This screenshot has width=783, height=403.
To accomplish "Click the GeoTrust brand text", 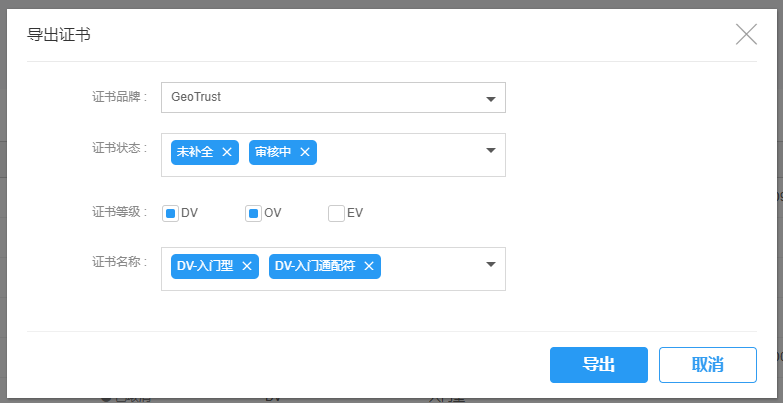I will point(196,98).
